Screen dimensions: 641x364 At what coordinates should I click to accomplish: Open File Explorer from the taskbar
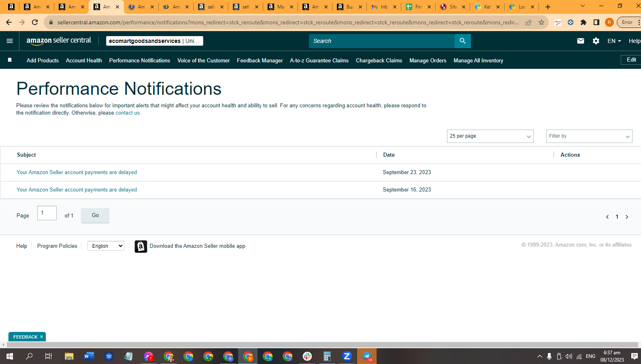(x=69, y=356)
